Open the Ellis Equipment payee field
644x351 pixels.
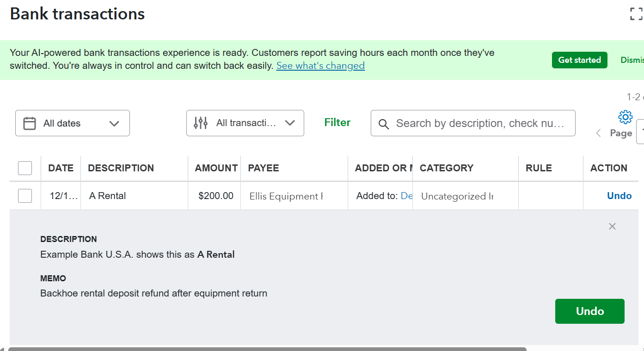pos(286,196)
